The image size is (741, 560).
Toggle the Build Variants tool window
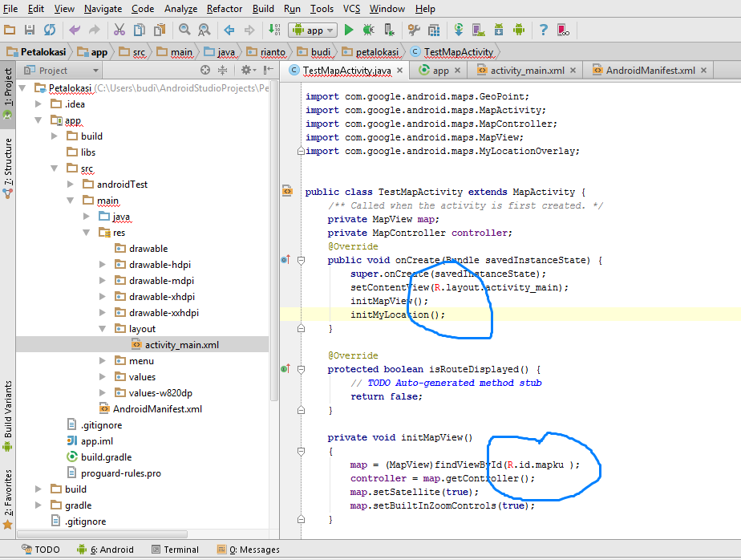tap(7, 416)
